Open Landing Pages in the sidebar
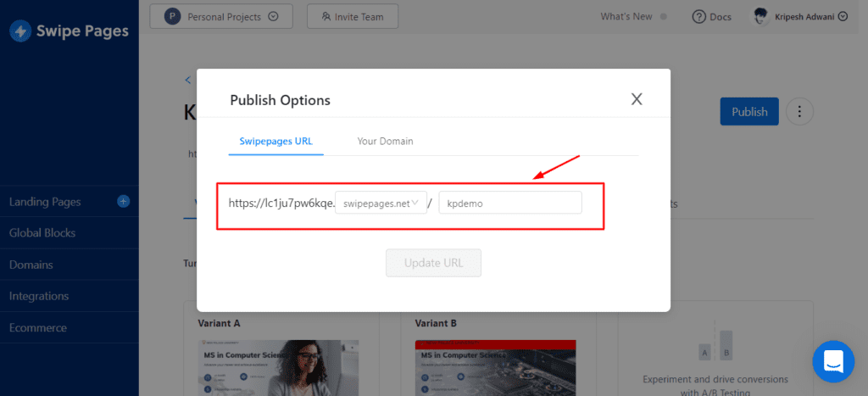The image size is (868, 396). click(x=45, y=202)
